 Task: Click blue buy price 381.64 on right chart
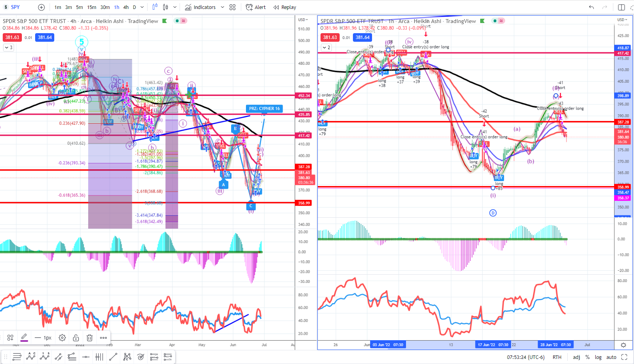[363, 37]
